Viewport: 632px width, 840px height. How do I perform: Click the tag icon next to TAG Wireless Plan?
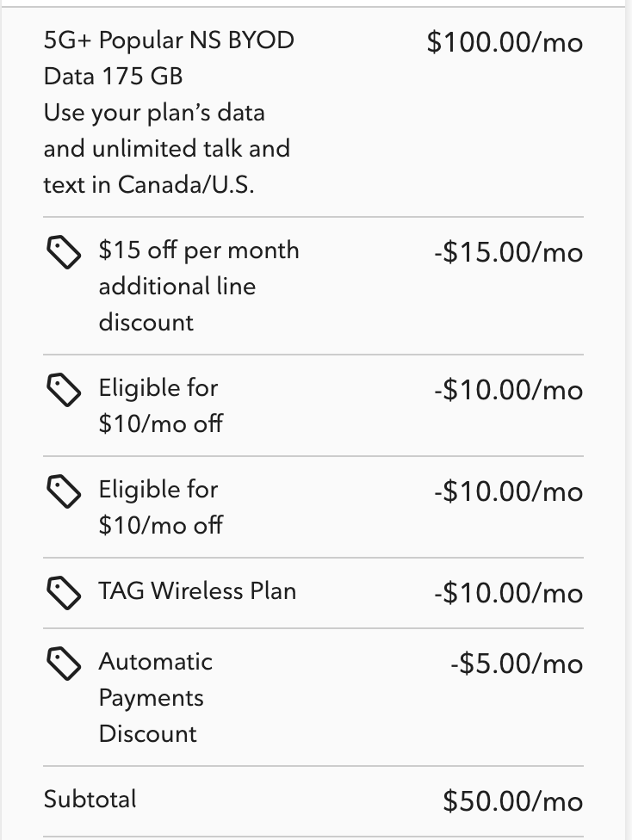[x=64, y=592]
